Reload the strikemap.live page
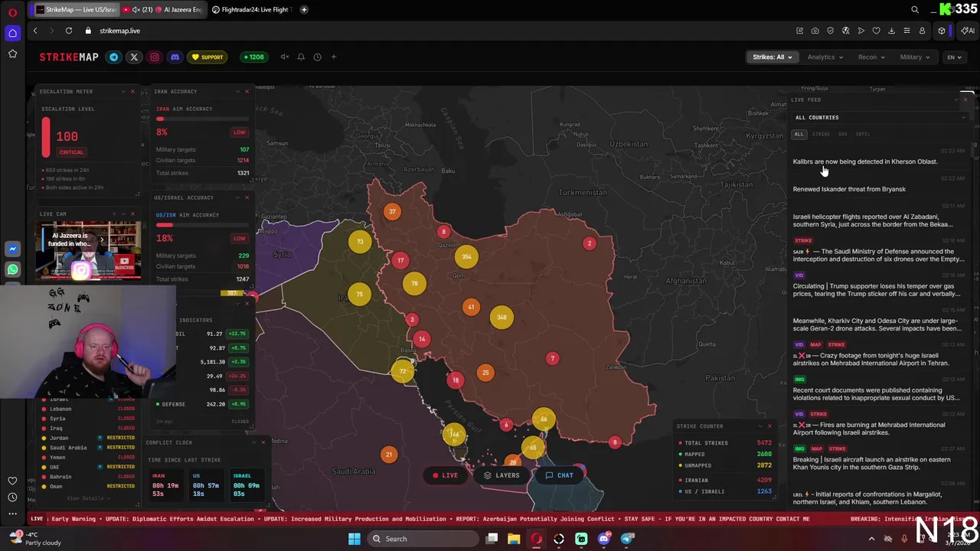The image size is (980, 551). [x=69, y=31]
